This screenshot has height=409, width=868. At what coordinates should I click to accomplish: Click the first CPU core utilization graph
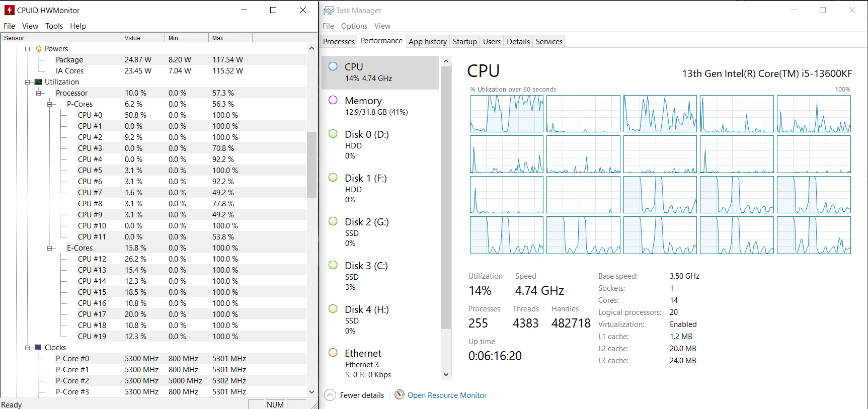coord(507,114)
